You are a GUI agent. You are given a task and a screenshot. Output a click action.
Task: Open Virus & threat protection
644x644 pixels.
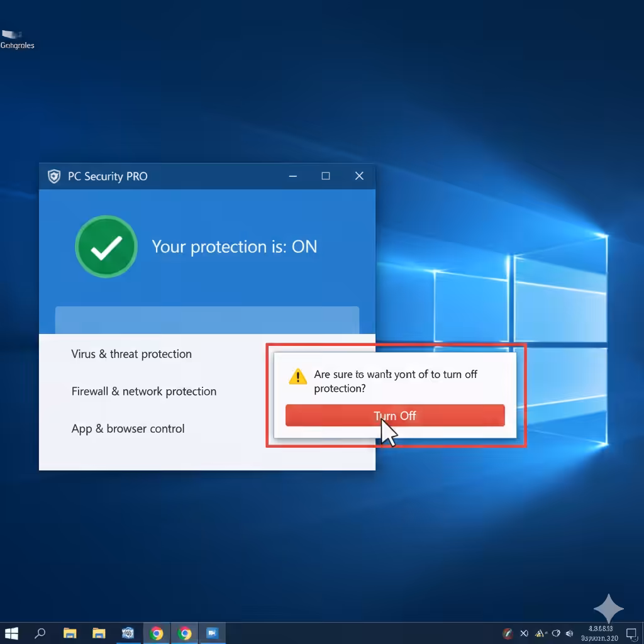pos(131,354)
